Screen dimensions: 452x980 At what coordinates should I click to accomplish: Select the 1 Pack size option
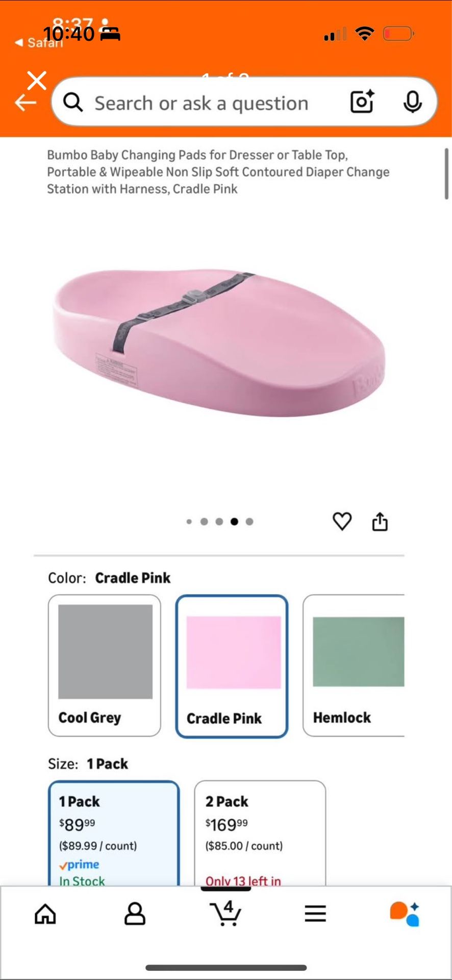pyautogui.click(x=114, y=833)
